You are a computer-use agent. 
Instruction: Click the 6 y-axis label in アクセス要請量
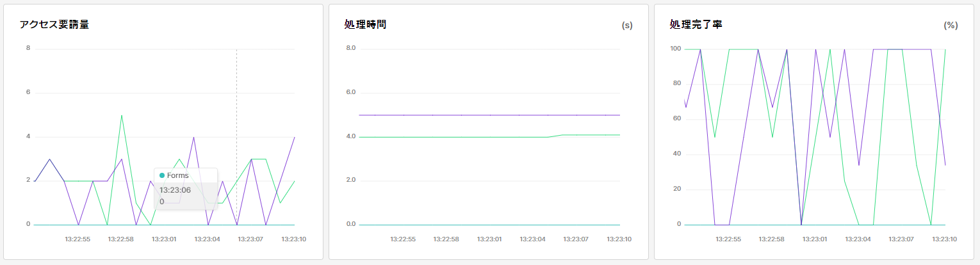[x=28, y=92]
